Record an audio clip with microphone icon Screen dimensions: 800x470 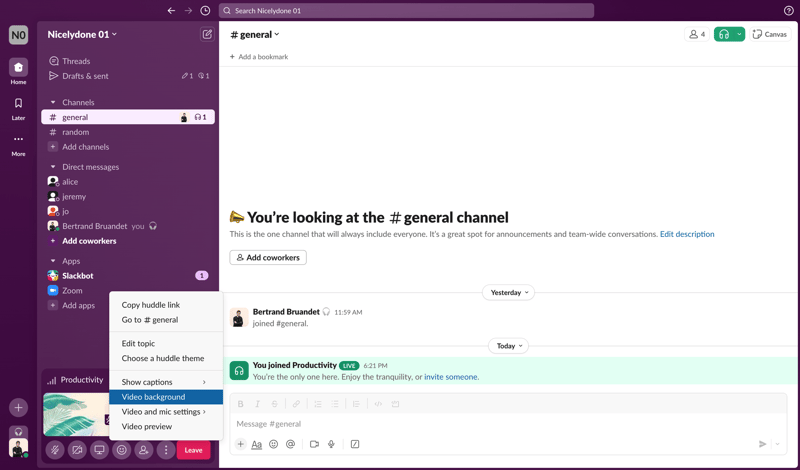tap(331, 444)
